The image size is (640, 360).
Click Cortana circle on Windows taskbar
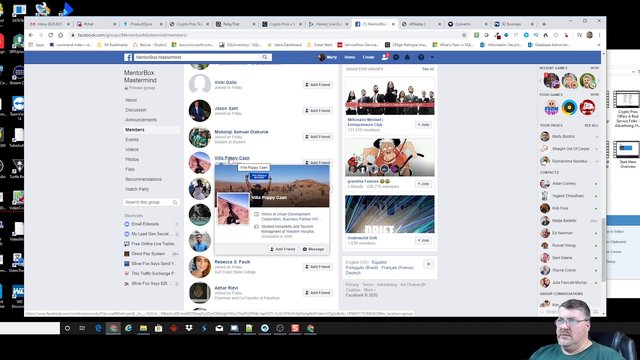coord(67,328)
